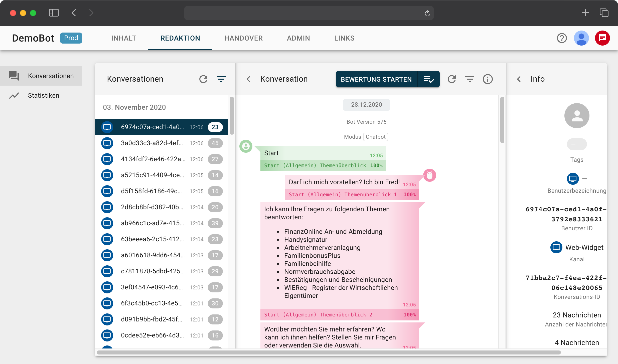This screenshot has width=618, height=364.
Task: Click the help question mark icon
Action: pyautogui.click(x=562, y=38)
